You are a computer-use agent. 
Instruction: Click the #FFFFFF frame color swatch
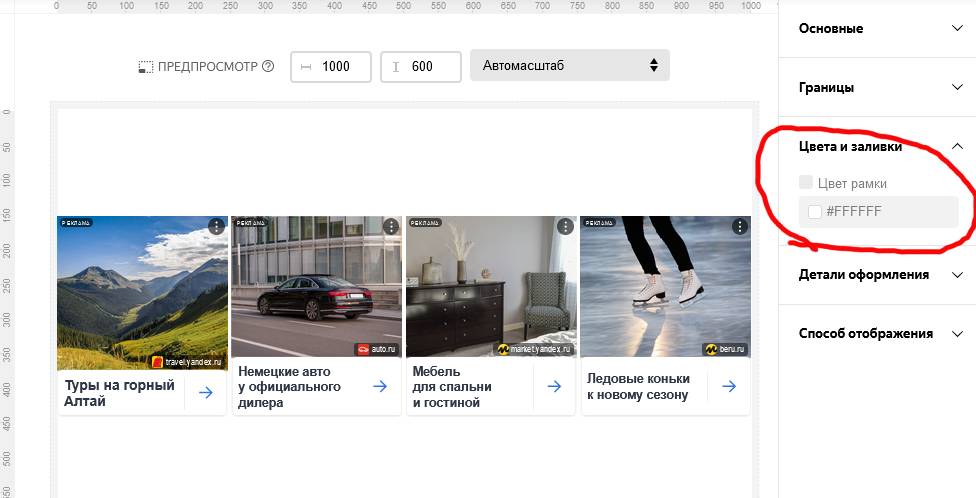point(814,212)
